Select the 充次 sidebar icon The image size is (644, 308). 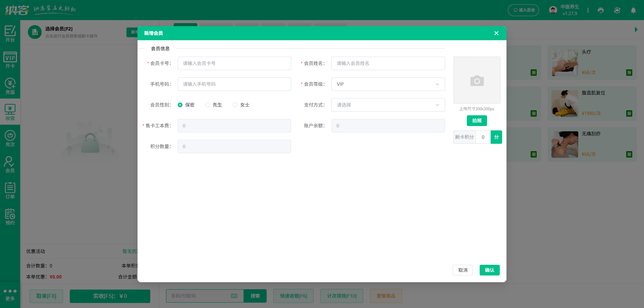coord(10,138)
